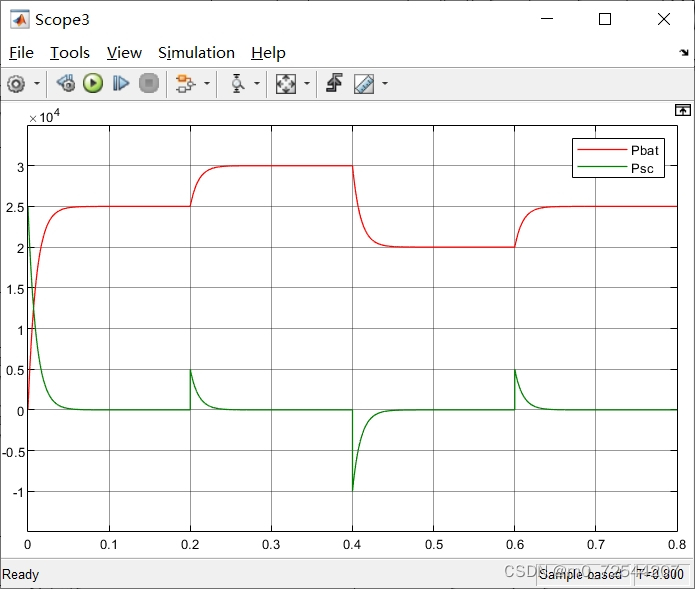Minimize the Scope3 window
The image size is (695, 589).
click(x=547, y=19)
